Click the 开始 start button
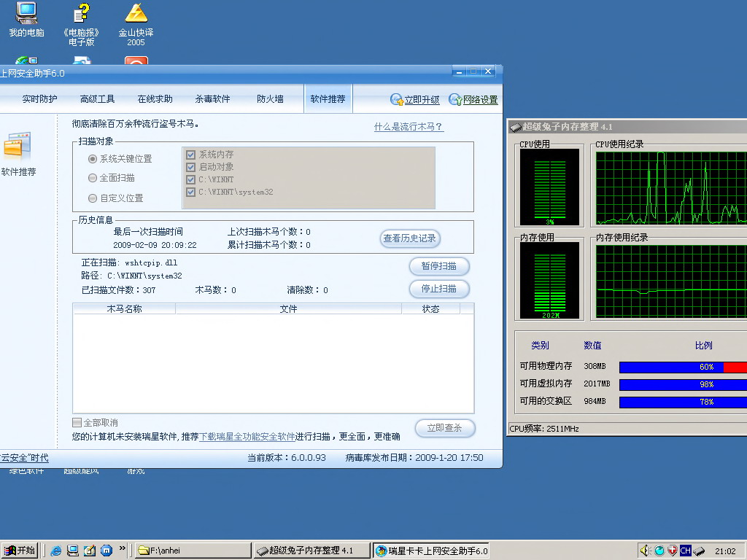The image size is (747, 560). [20, 551]
